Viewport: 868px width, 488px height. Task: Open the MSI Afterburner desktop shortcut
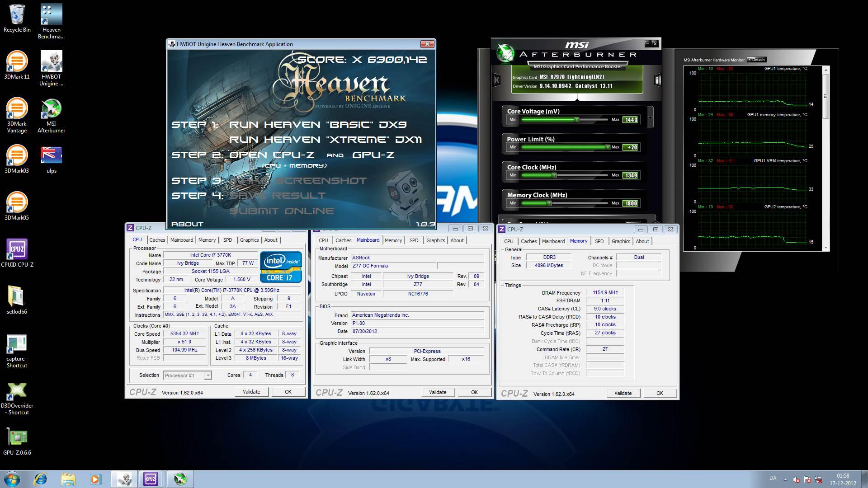(51, 115)
